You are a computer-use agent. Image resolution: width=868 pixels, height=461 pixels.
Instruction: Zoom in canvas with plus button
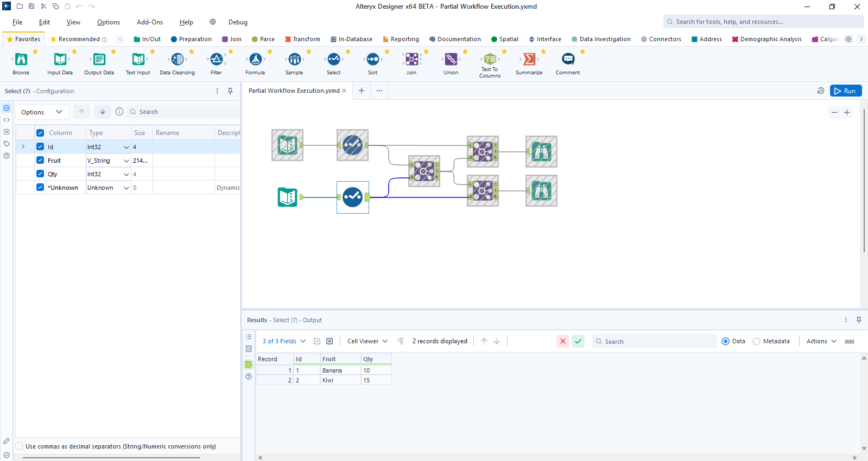pyautogui.click(x=847, y=113)
